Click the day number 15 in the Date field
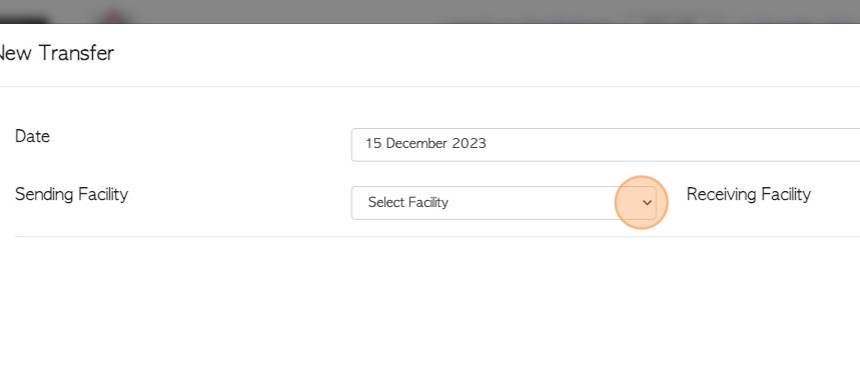The height and width of the screenshot is (391, 860). tap(374, 144)
